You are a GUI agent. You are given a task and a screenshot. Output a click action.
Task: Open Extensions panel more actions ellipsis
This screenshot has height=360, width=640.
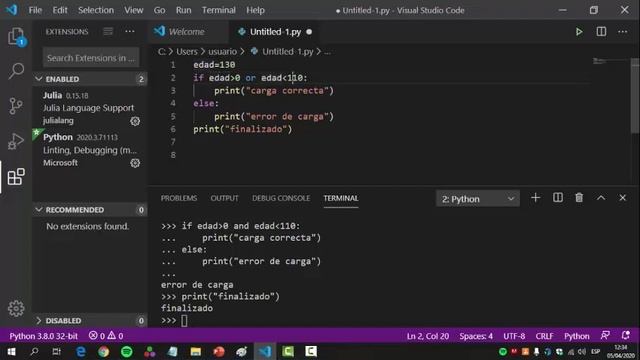click(x=130, y=31)
